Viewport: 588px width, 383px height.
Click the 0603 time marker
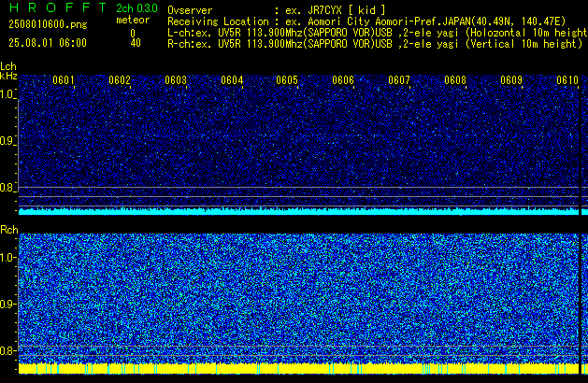click(x=176, y=80)
